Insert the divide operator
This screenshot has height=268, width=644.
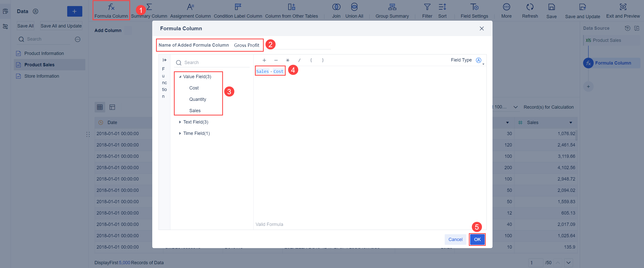click(x=299, y=60)
